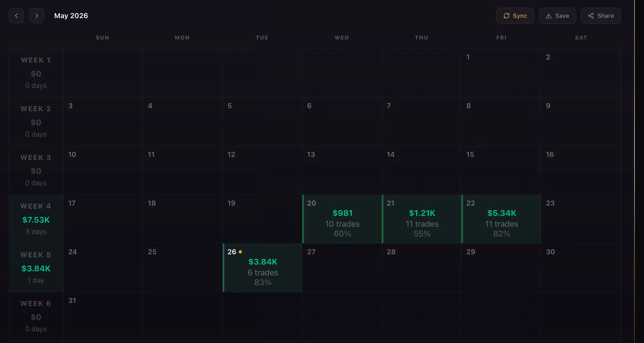Click the Save download icon

(x=549, y=16)
